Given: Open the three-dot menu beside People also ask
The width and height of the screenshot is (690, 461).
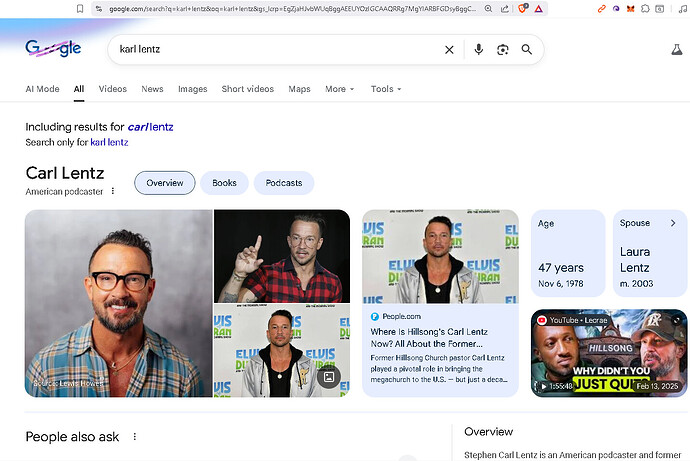Looking at the screenshot, I should 135,436.
